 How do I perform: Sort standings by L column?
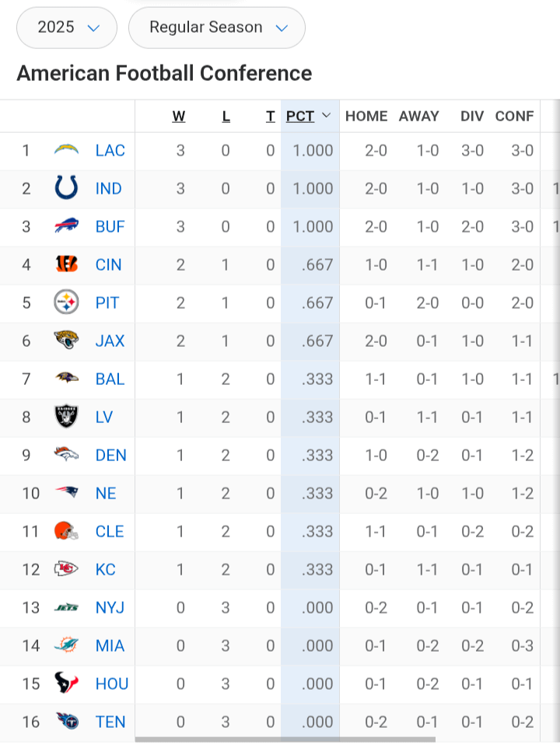(226, 116)
